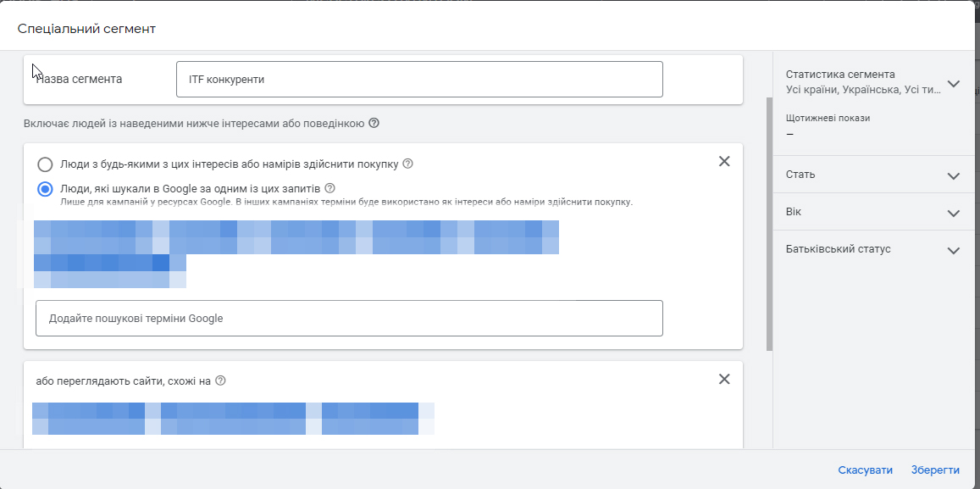Open help for included interests or behavior

pyautogui.click(x=374, y=124)
